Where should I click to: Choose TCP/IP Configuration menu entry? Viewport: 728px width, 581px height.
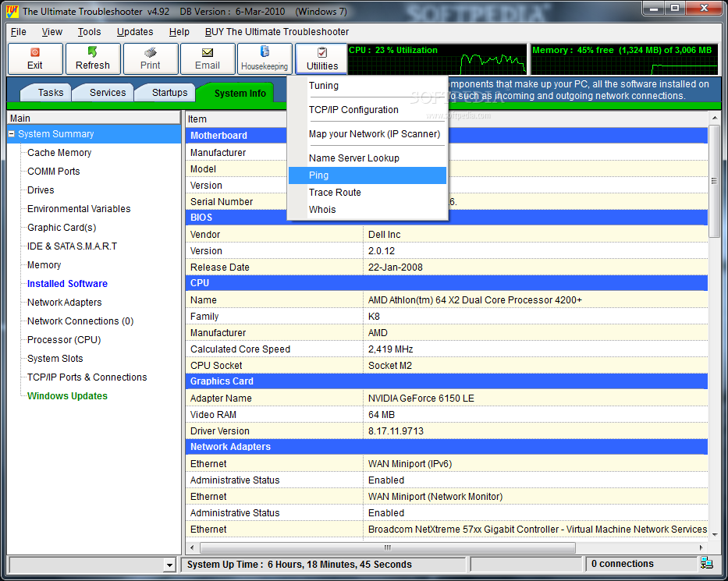click(368, 110)
